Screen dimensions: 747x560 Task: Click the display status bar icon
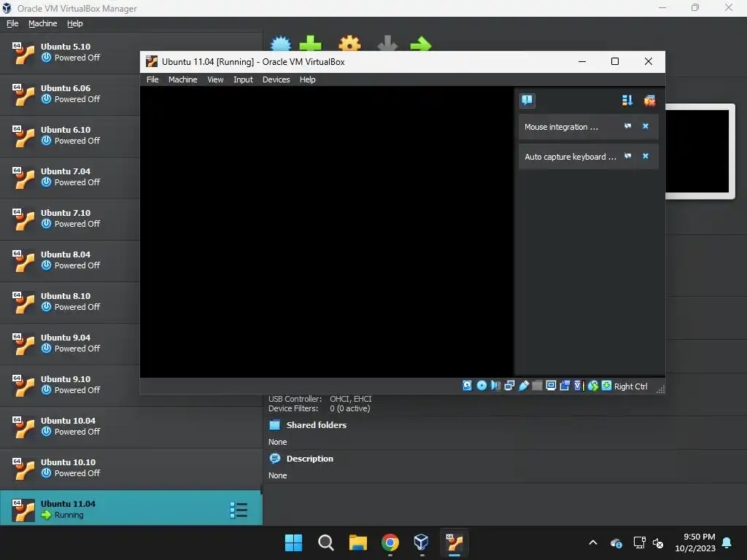[x=551, y=386]
